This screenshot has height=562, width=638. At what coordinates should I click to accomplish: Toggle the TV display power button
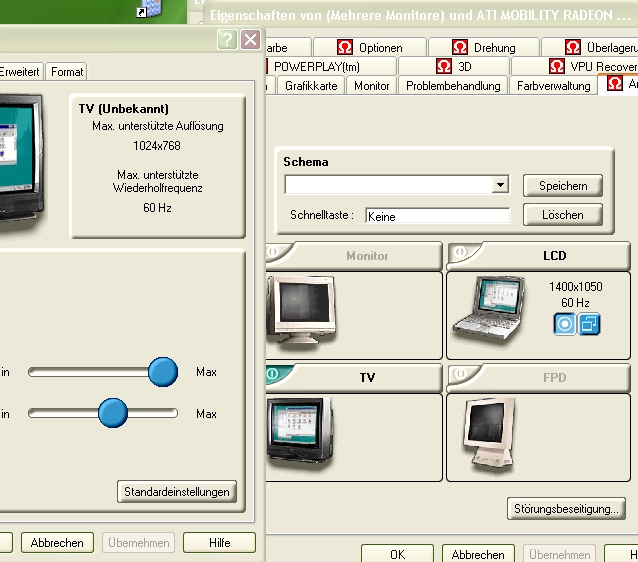(273, 373)
